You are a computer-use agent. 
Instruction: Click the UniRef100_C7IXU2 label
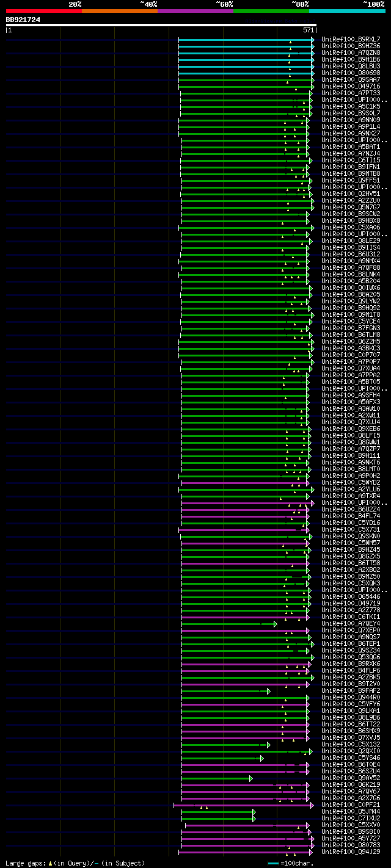351,818
